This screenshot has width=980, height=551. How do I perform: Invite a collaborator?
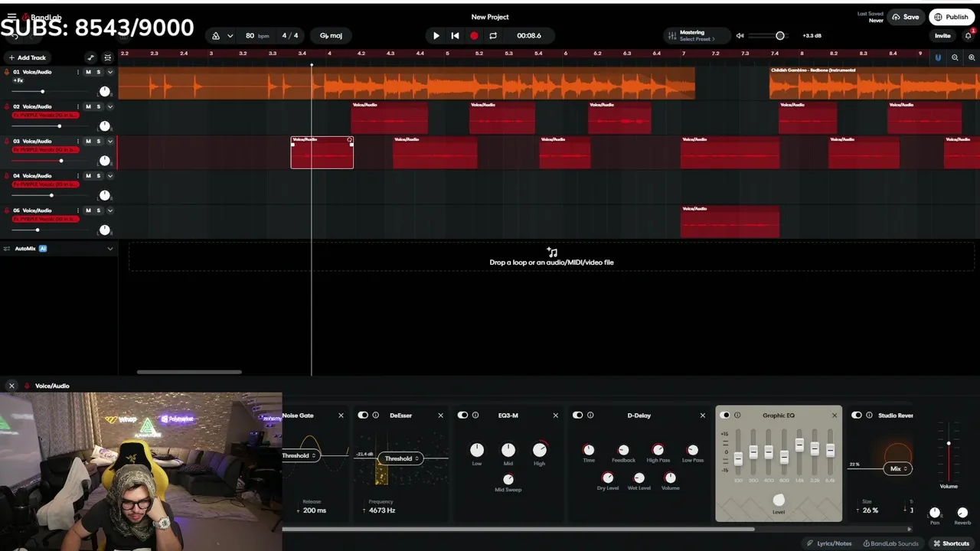tap(942, 36)
